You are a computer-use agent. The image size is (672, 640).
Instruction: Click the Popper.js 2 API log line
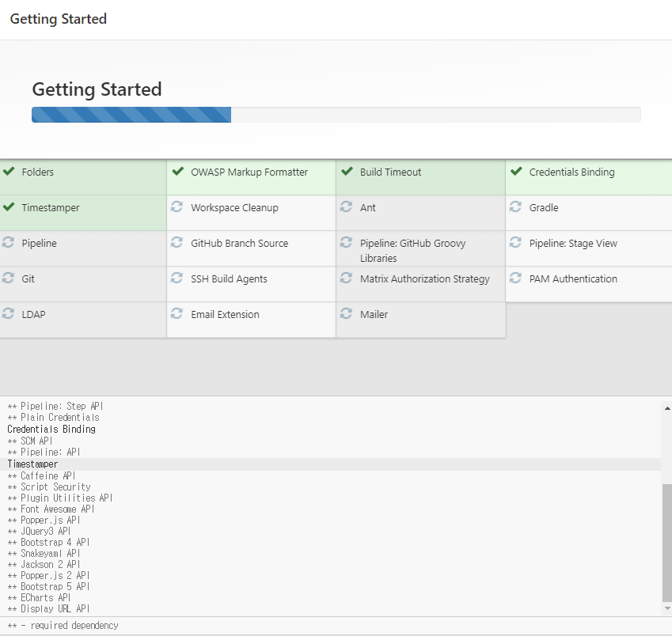pos(48,575)
